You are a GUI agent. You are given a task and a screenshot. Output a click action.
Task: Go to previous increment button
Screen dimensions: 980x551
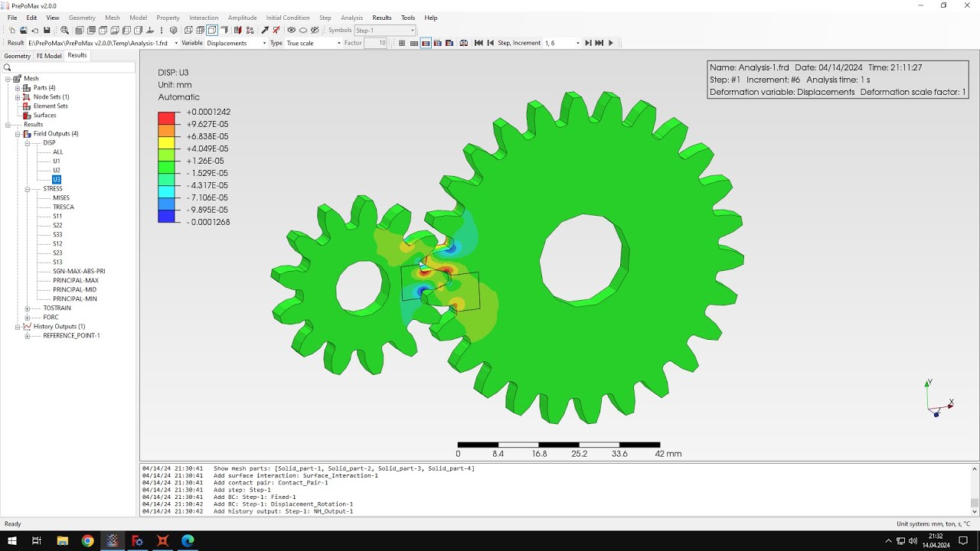491,43
